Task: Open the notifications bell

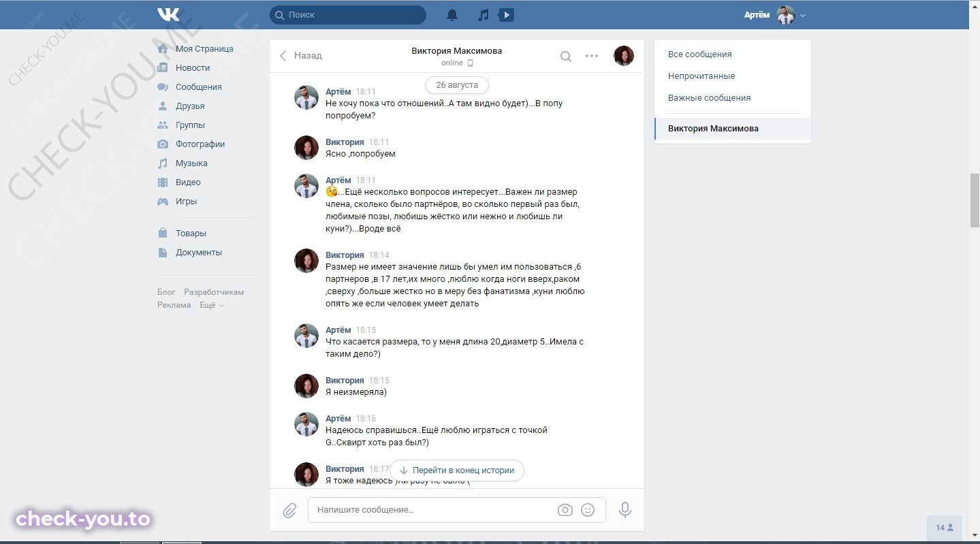Action: (x=452, y=15)
